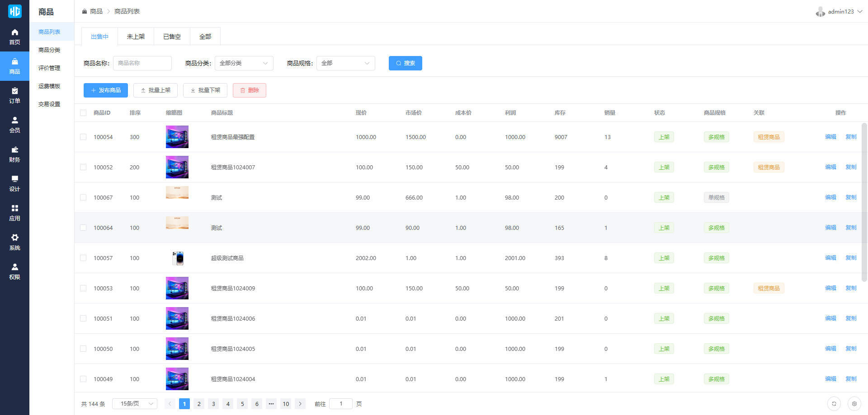Viewport: 868px width, 415px height.
Task: Expand the 商品分类 dropdown
Action: point(244,63)
